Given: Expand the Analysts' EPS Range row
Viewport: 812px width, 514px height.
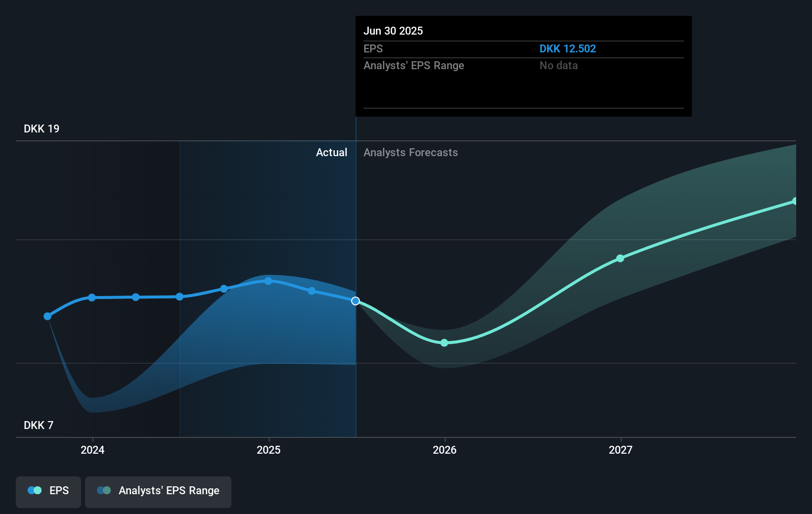Looking at the screenshot, I should (x=414, y=65).
